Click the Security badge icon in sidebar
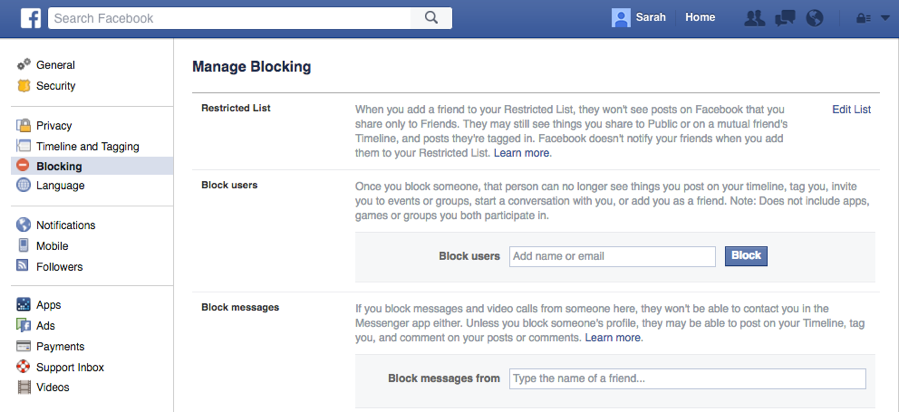This screenshot has height=412, width=899. coord(23,86)
